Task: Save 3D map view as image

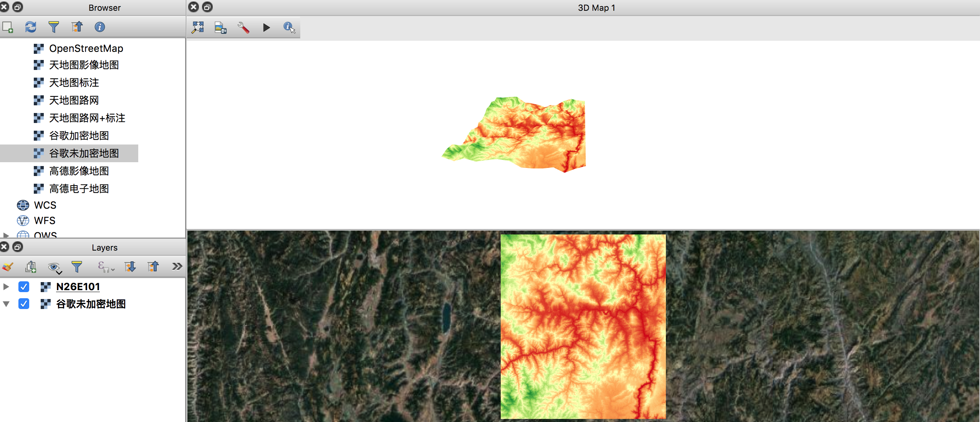Action: pos(220,27)
